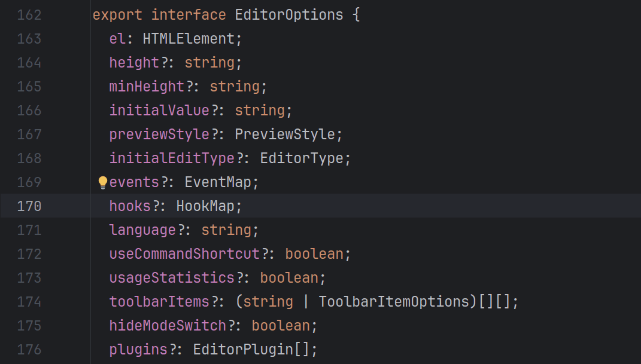Screen dimensions: 641x364
Task: Click the initialEditType property name
Action: click(172, 158)
